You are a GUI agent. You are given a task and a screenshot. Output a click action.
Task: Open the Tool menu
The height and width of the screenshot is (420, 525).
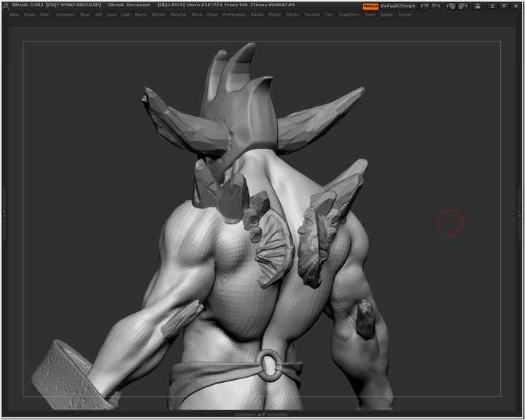328,15
